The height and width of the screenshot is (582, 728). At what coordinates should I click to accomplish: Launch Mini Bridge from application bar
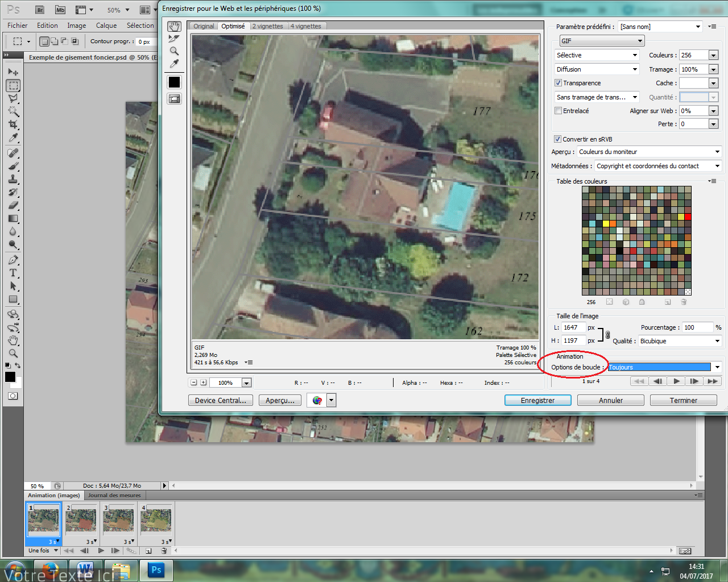60,10
